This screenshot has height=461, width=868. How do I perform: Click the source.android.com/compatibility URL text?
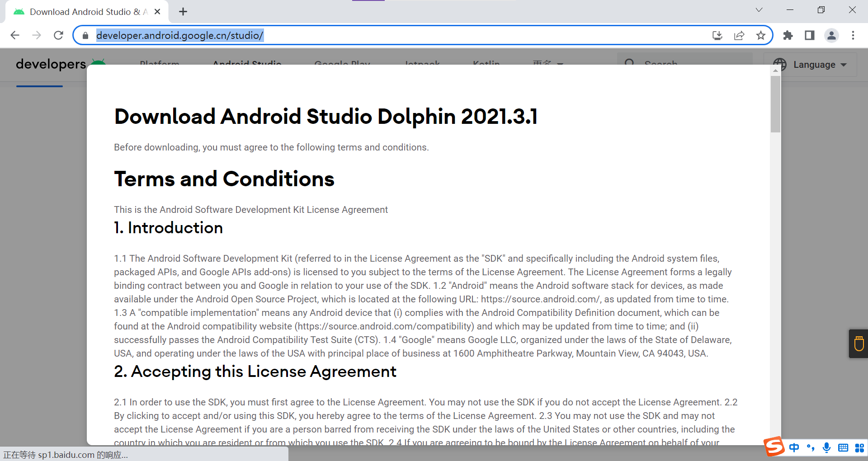[x=385, y=326]
